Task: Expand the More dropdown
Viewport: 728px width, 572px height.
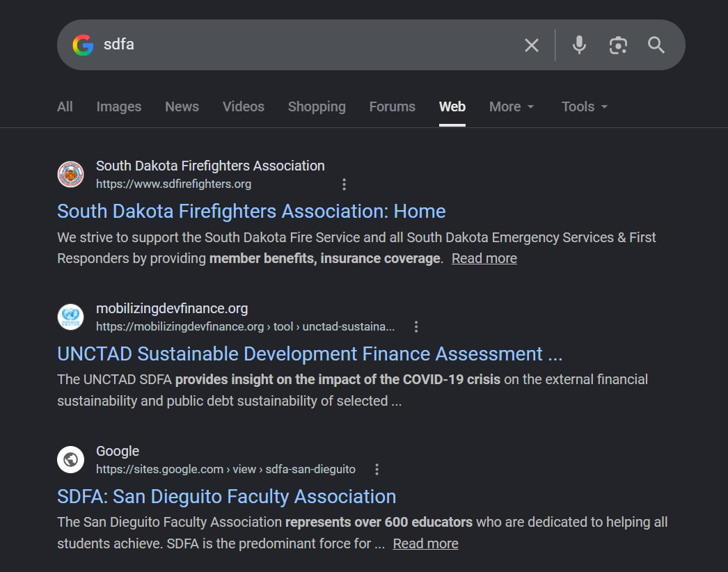Action: 512,106
